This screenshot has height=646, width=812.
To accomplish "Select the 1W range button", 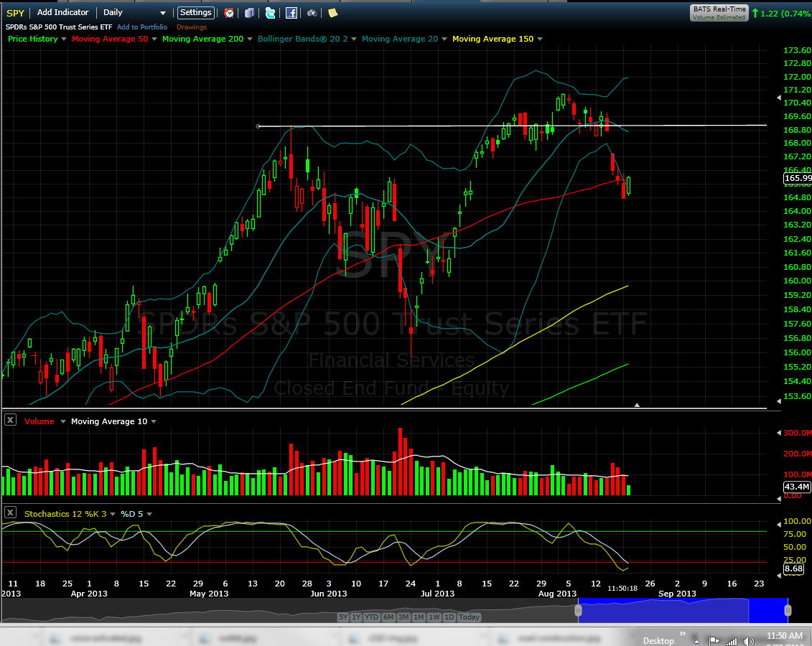I will (434, 617).
